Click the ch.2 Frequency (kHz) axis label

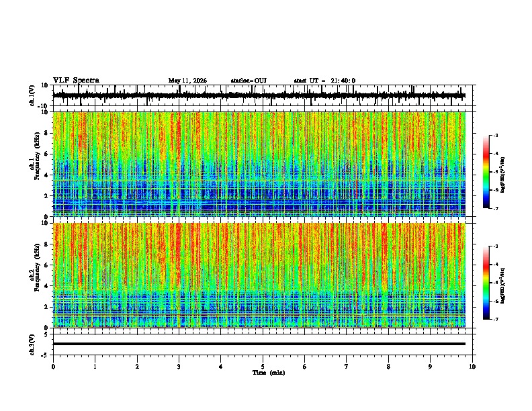(x=35, y=267)
